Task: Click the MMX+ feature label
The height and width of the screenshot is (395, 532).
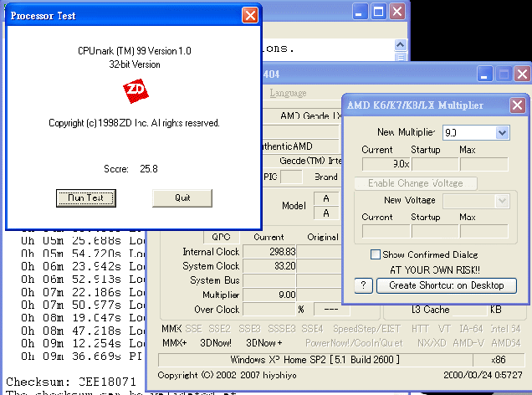Action: click(x=174, y=343)
